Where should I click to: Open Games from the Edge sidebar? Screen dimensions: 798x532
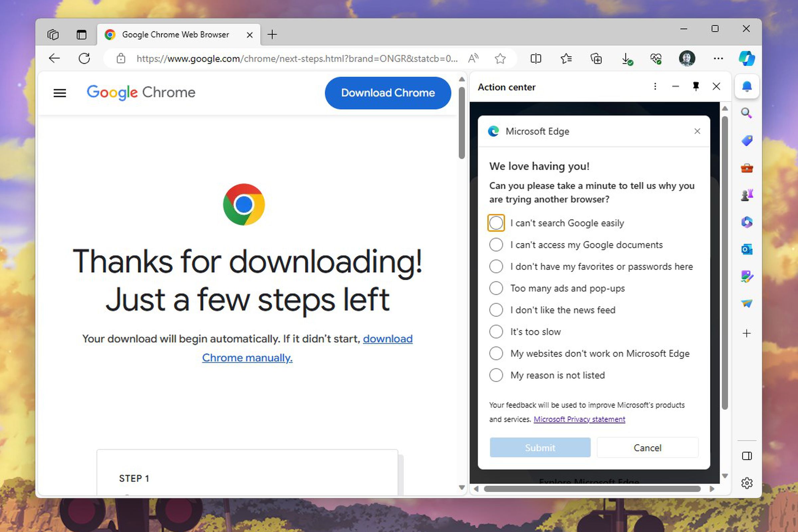746,194
